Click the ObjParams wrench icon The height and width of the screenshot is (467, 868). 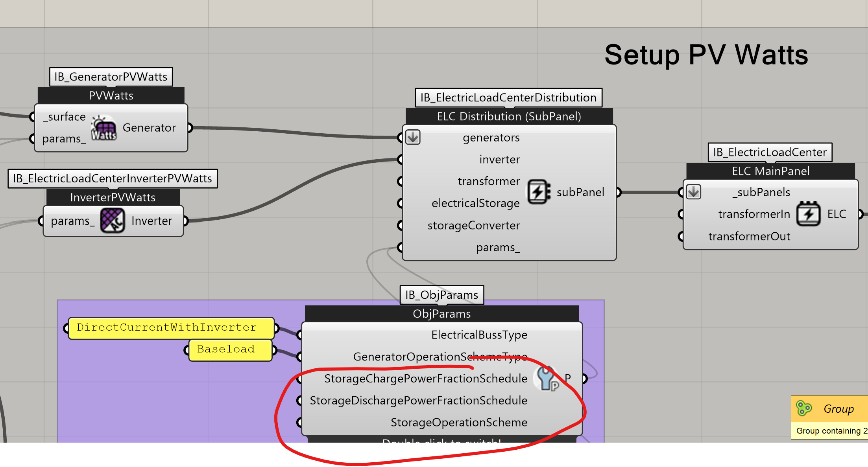[x=547, y=379]
